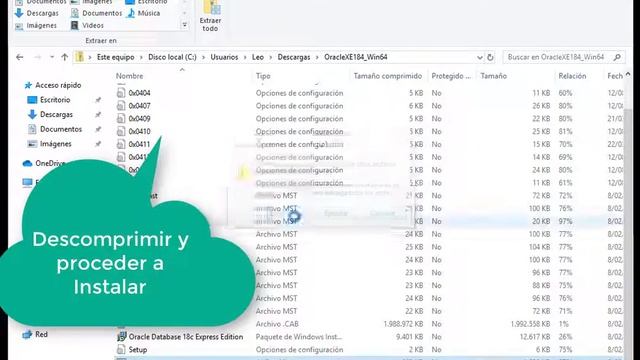Expand the ribbon destinations gallery arrow
This screenshot has width=640, height=360.
pos(185,25)
